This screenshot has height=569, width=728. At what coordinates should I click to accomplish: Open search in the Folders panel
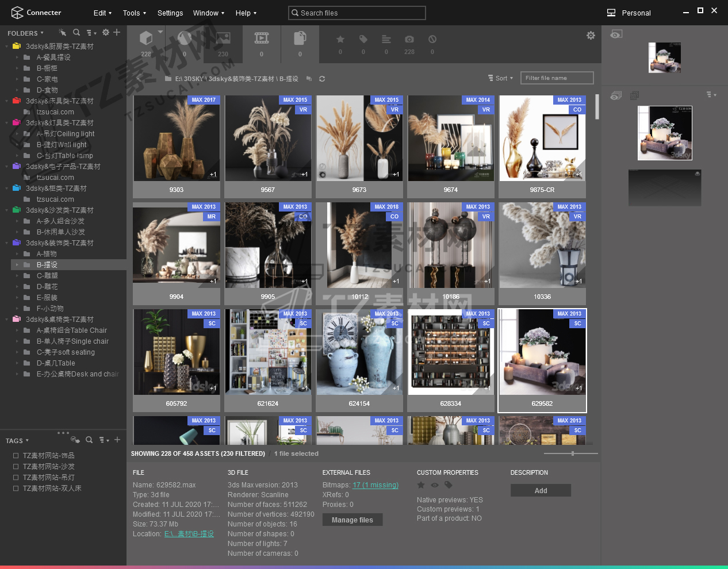(x=76, y=33)
